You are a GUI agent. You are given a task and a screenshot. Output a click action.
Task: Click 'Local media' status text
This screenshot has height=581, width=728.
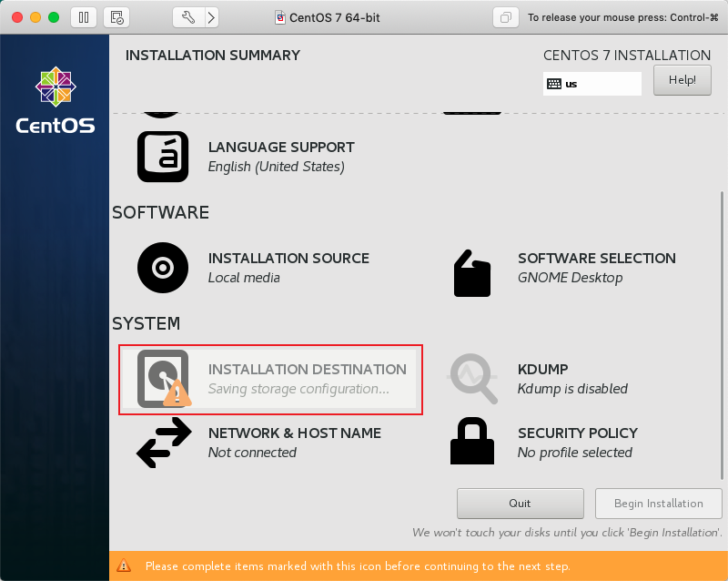tap(244, 278)
